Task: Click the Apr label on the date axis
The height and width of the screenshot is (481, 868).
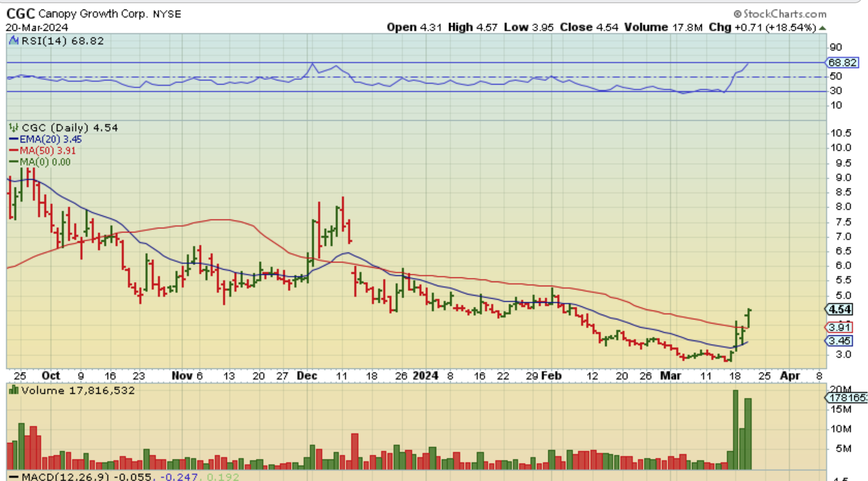Action: click(x=790, y=376)
